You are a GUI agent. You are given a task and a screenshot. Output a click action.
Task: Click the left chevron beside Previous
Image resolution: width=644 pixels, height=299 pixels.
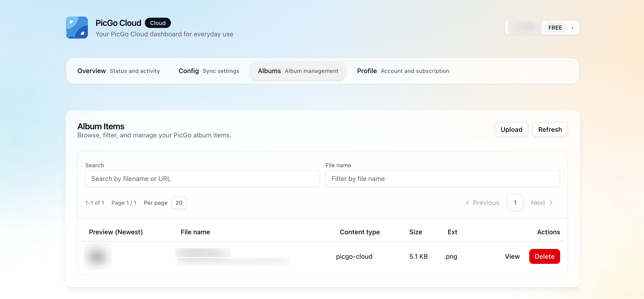click(x=467, y=203)
